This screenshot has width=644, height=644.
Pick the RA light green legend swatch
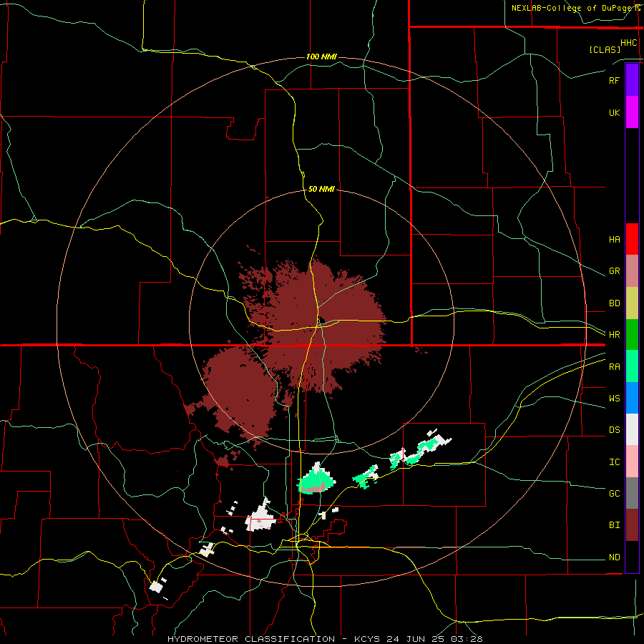(632, 366)
